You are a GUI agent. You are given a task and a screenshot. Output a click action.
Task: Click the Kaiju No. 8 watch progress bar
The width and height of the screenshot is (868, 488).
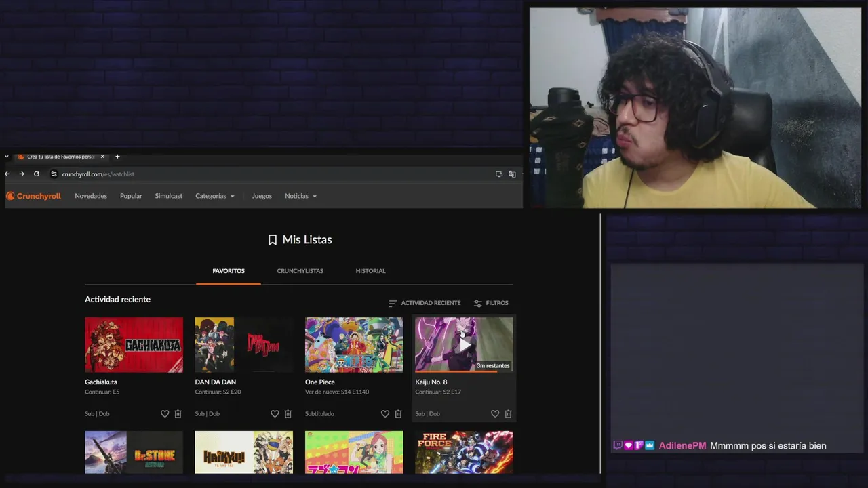tap(465, 371)
